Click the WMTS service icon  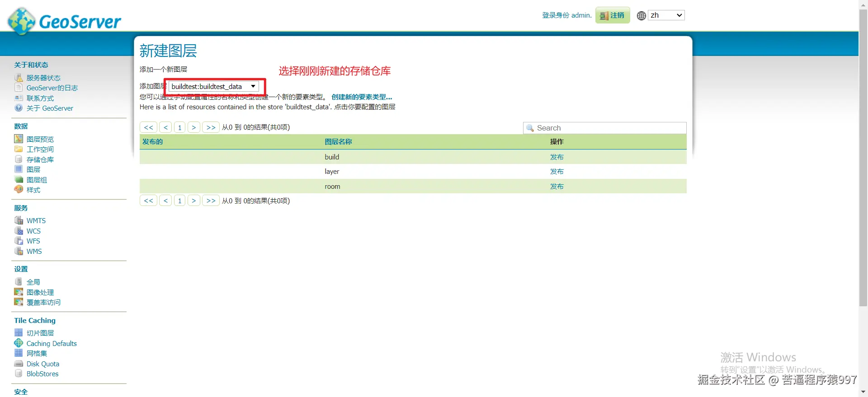[x=19, y=220]
